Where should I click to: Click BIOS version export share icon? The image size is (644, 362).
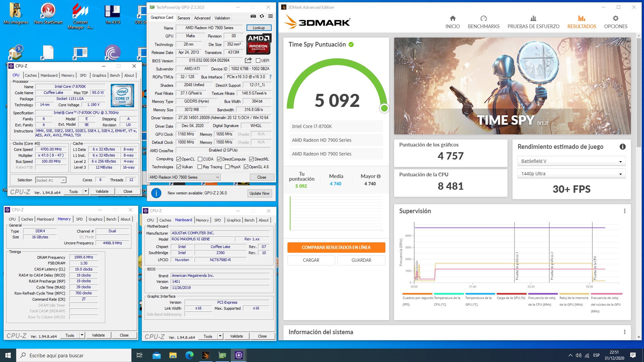coord(248,60)
